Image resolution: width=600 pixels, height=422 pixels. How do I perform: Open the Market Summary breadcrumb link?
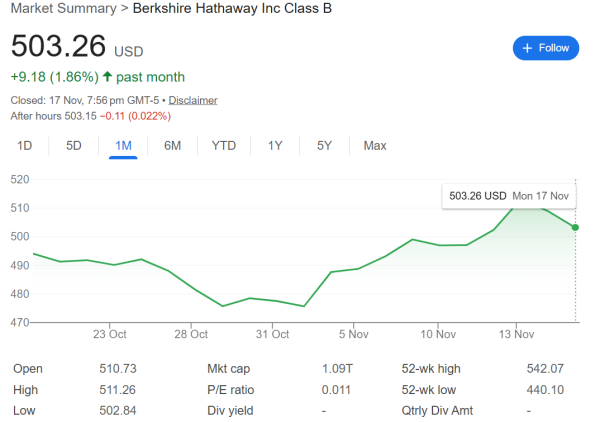(59, 9)
